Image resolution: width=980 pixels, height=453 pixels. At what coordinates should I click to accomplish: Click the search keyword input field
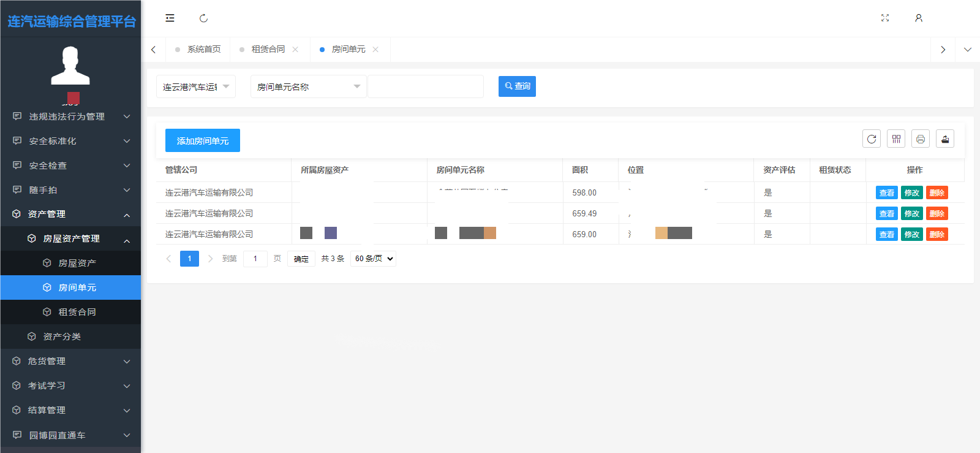pyautogui.click(x=425, y=87)
